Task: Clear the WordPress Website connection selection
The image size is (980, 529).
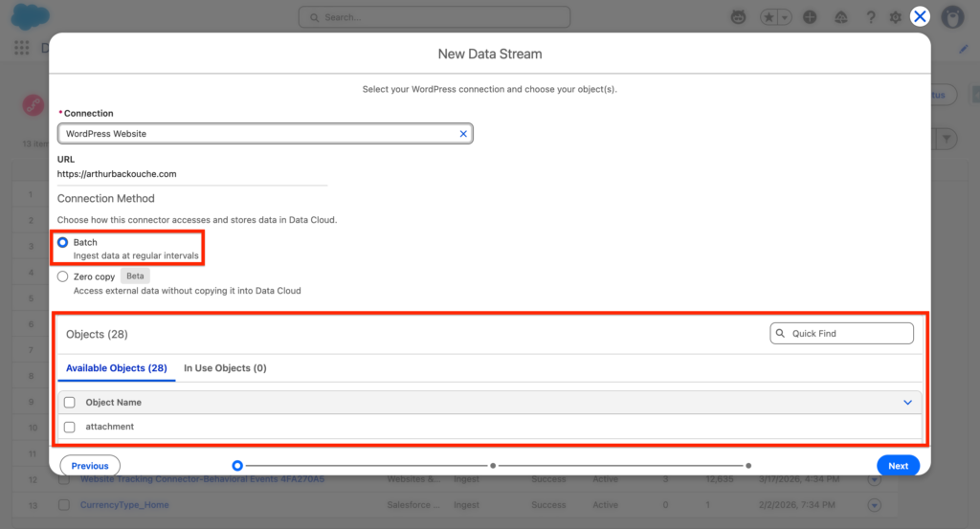Action: point(463,134)
